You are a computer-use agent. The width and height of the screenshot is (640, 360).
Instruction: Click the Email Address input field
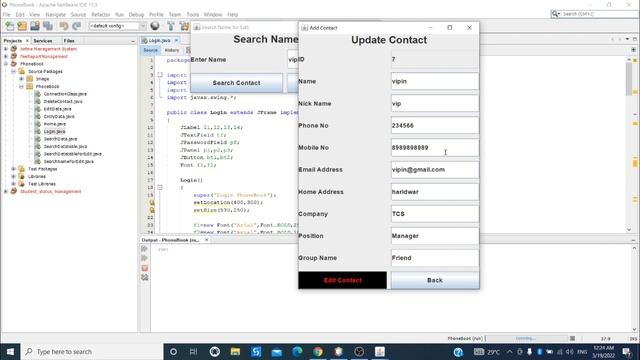coord(435,170)
